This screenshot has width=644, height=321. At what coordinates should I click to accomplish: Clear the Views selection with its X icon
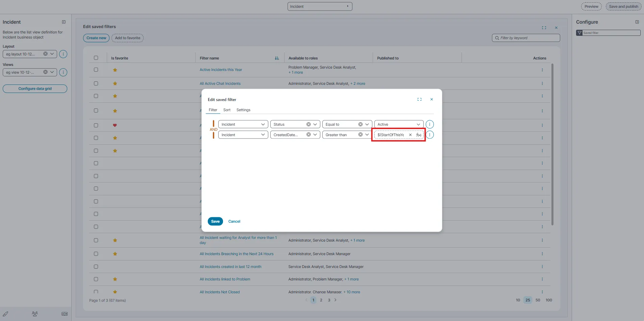coord(45,72)
